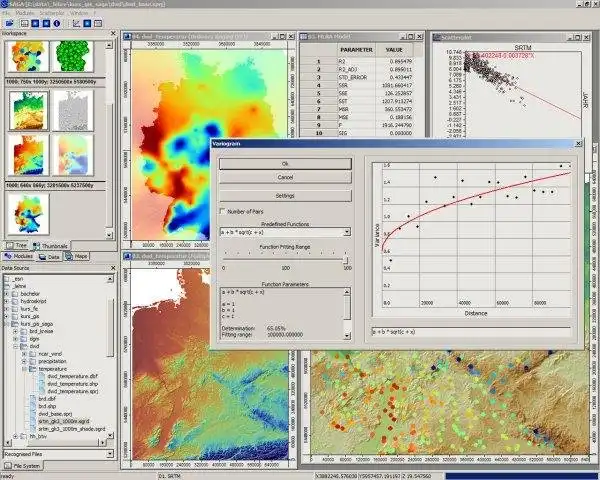The width and height of the screenshot is (600, 480).
Task: Close the Workspace panel with its X
Action: [x=113, y=33]
